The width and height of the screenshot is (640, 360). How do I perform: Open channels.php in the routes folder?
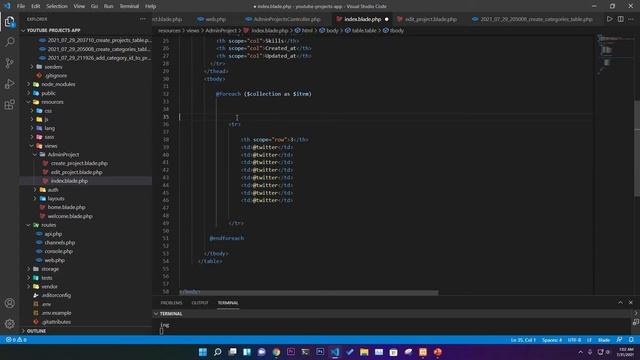pyautogui.click(x=60, y=242)
